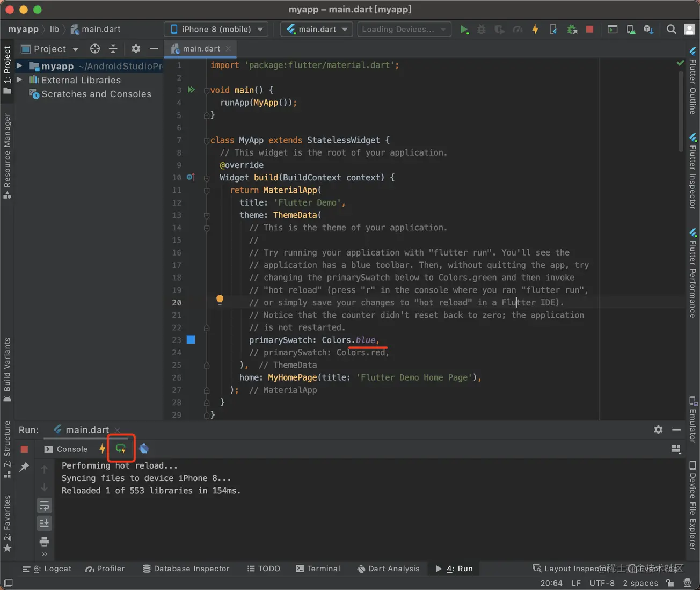Image resolution: width=700 pixels, height=590 pixels.
Task: Click the user account avatar icon
Action: pos(690,30)
